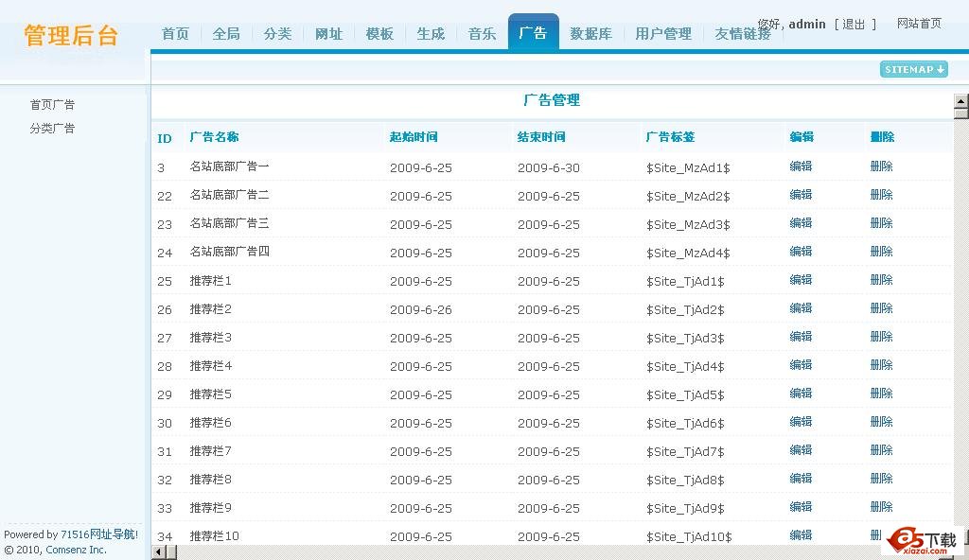Screen dimensions: 969x560
Task: Switch to the 广告 tab
Action: pos(533,33)
